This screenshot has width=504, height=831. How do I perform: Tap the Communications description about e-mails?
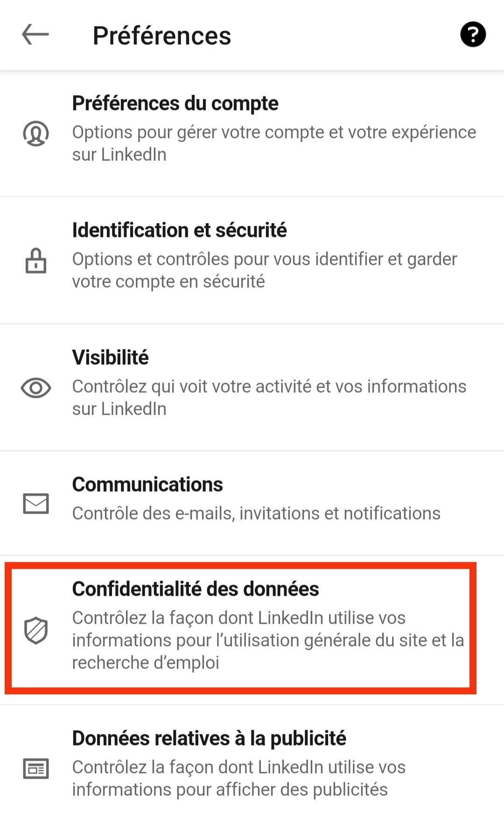click(256, 513)
